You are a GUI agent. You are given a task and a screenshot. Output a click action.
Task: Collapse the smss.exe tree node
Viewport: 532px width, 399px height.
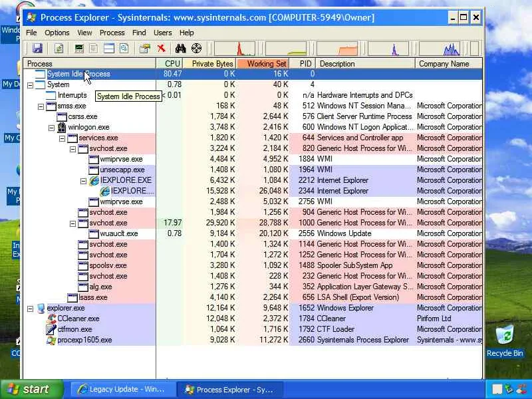[41, 106]
